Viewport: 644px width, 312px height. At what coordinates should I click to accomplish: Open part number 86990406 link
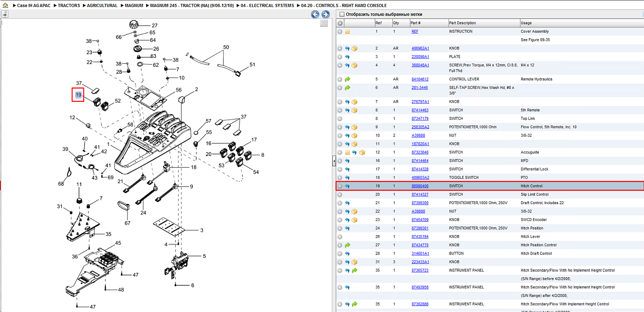420,186
